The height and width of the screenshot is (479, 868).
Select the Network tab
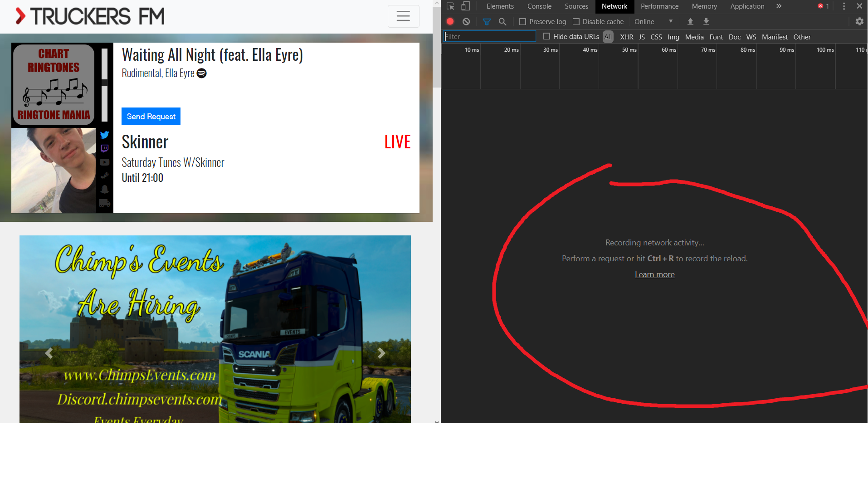click(614, 6)
